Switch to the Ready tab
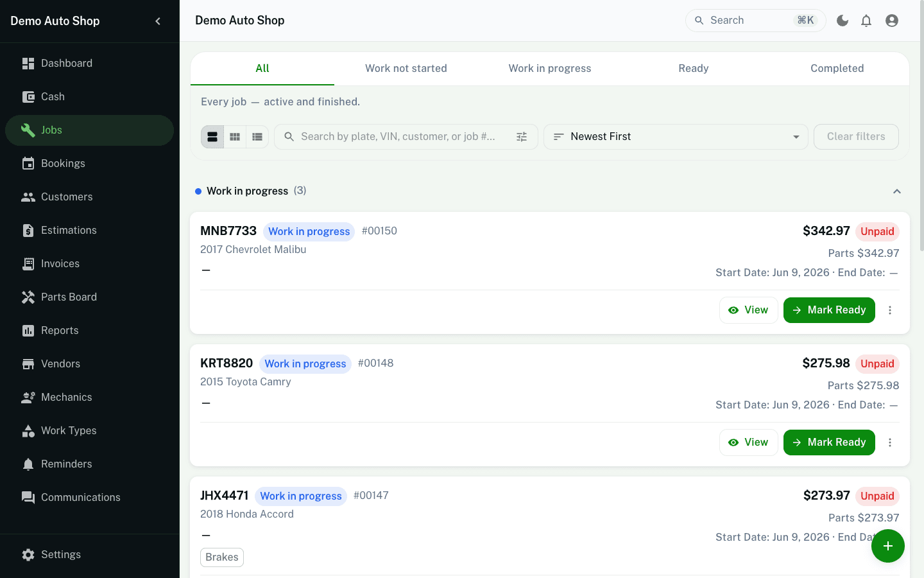Image resolution: width=924 pixels, height=578 pixels. point(694,69)
